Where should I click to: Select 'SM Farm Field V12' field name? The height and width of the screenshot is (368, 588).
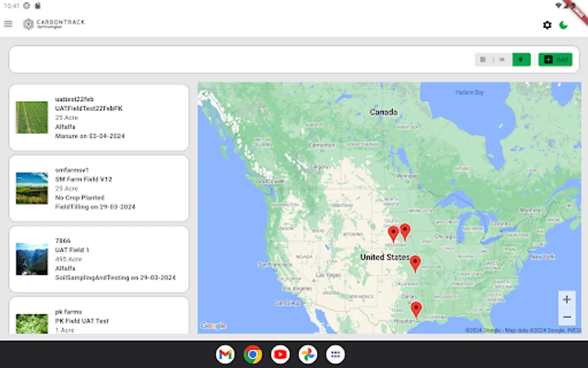pos(83,179)
